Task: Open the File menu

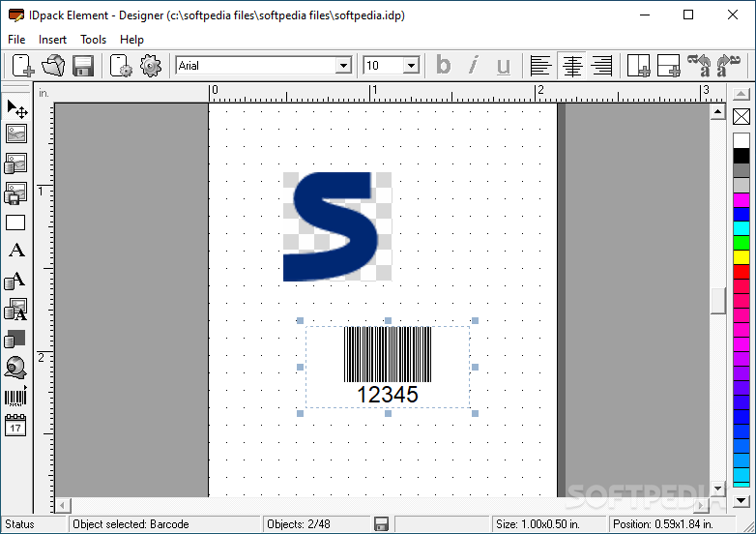Action: point(16,40)
